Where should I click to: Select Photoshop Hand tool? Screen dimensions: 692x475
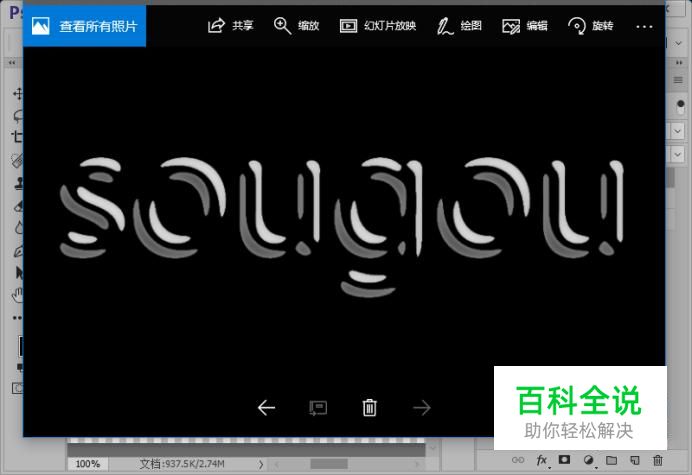pos(18,295)
